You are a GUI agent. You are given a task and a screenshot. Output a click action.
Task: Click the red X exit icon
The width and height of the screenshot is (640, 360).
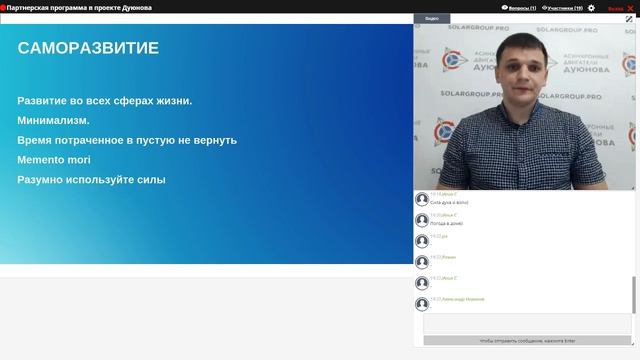630,8
